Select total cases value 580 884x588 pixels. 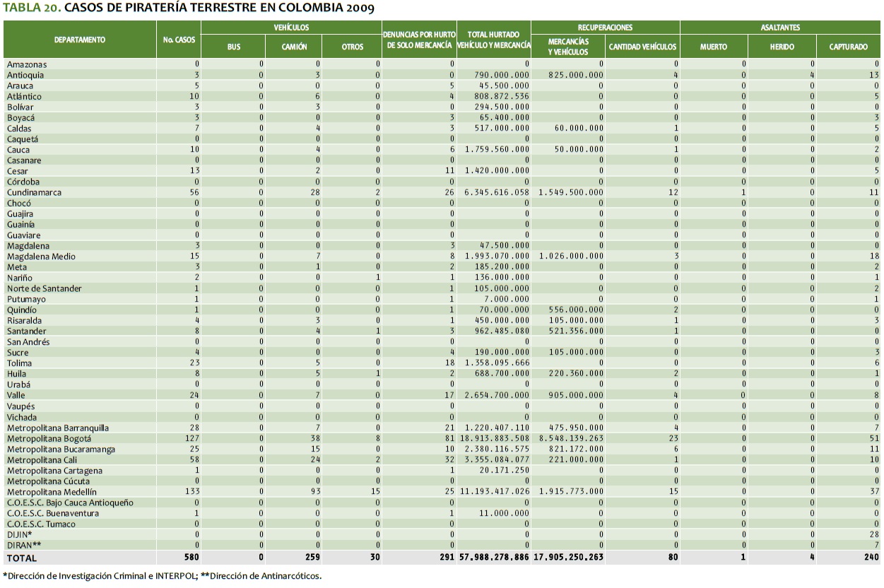190,558
